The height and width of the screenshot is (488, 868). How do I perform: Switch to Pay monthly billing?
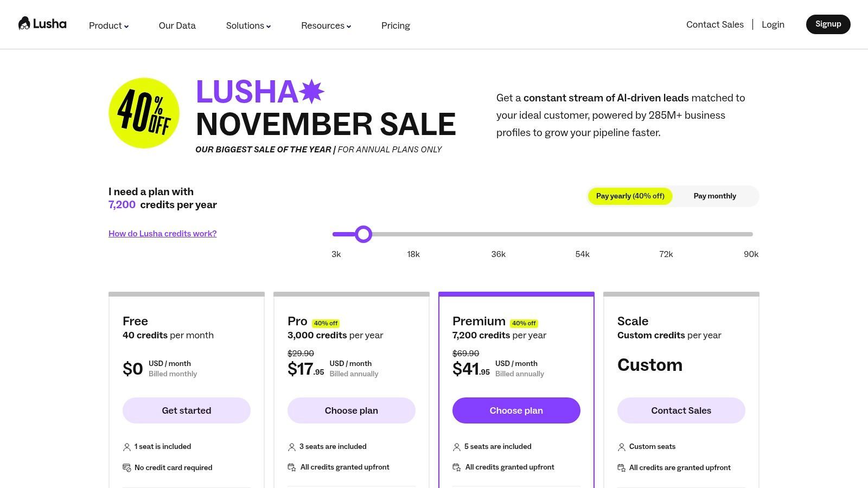(x=714, y=196)
